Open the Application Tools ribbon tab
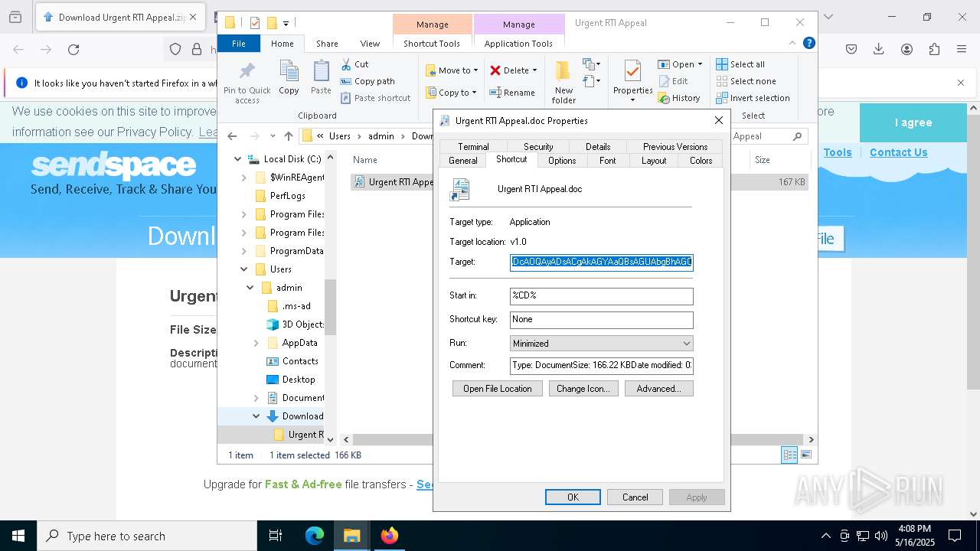Viewport: 980px width, 551px height. pos(518,44)
